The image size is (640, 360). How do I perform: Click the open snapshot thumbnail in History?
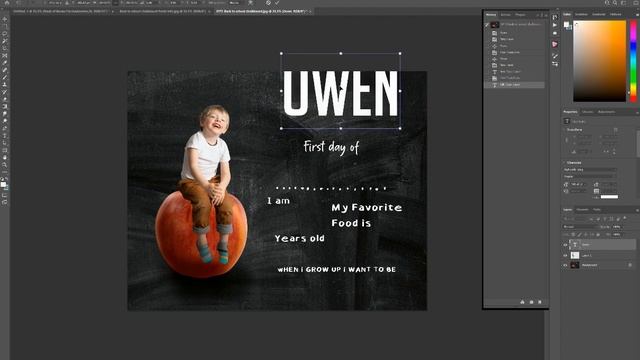[x=495, y=25]
